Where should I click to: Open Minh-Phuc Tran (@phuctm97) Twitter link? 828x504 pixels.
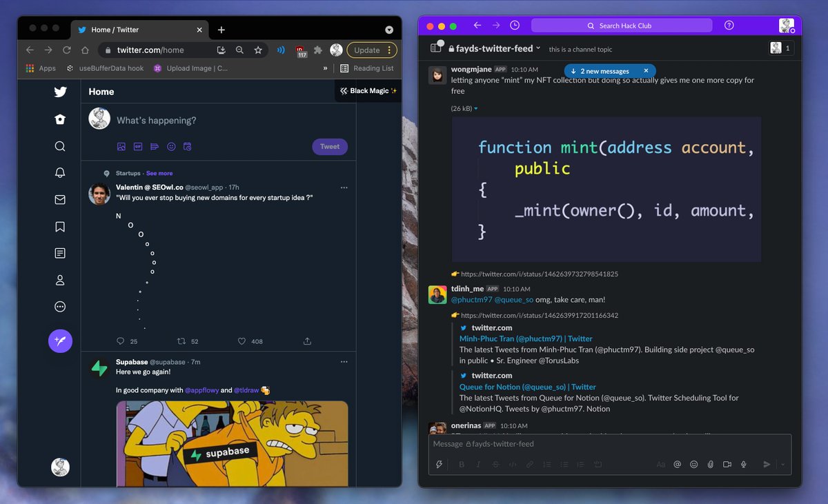click(526, 339)
